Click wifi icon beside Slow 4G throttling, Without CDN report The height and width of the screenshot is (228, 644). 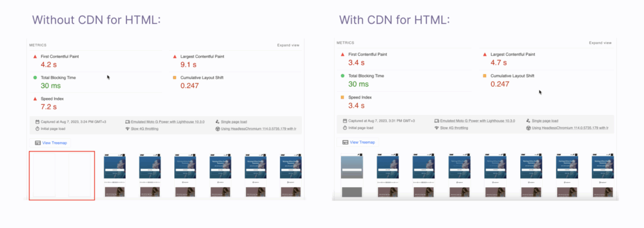pos(127,129)
